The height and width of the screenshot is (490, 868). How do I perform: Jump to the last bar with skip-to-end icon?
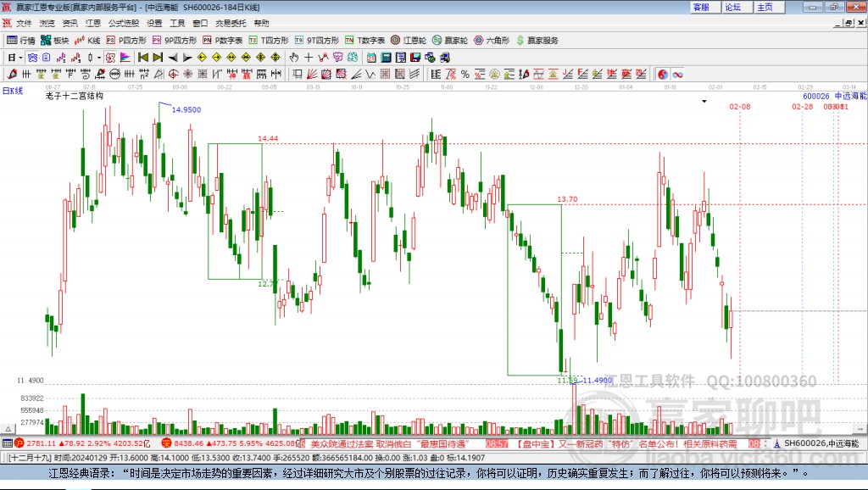(158, 57)
